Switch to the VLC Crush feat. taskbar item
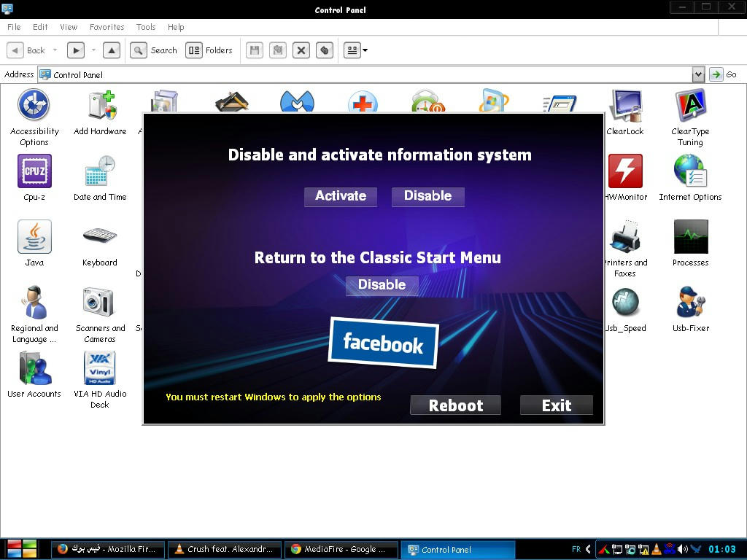The image size is (747, 560). [x=225, y=549]
